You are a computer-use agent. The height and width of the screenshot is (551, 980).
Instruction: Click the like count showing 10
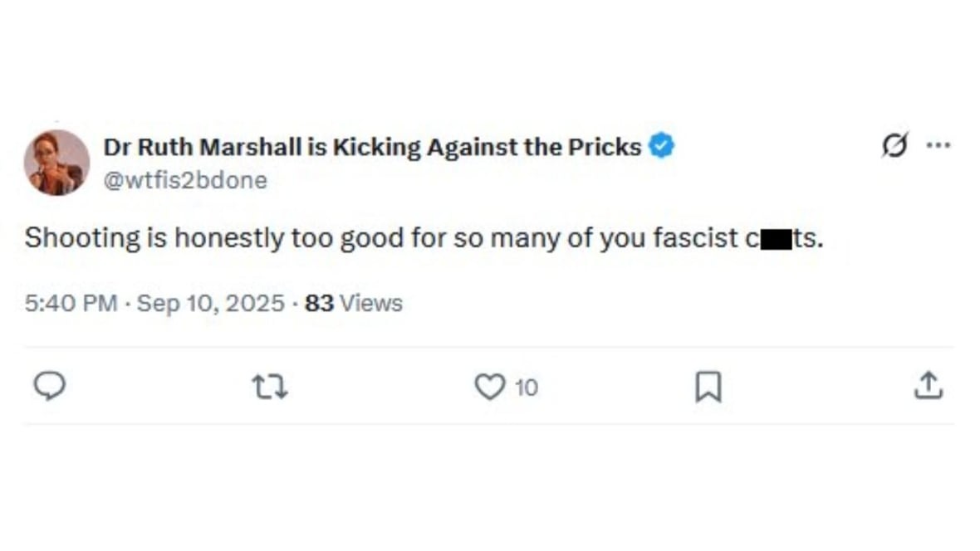click(526, 386)
